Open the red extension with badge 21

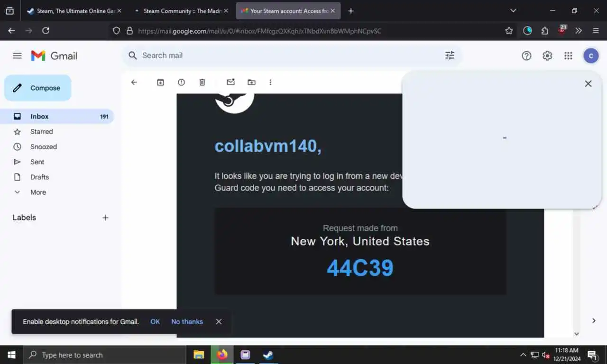[x=562, y=30]
